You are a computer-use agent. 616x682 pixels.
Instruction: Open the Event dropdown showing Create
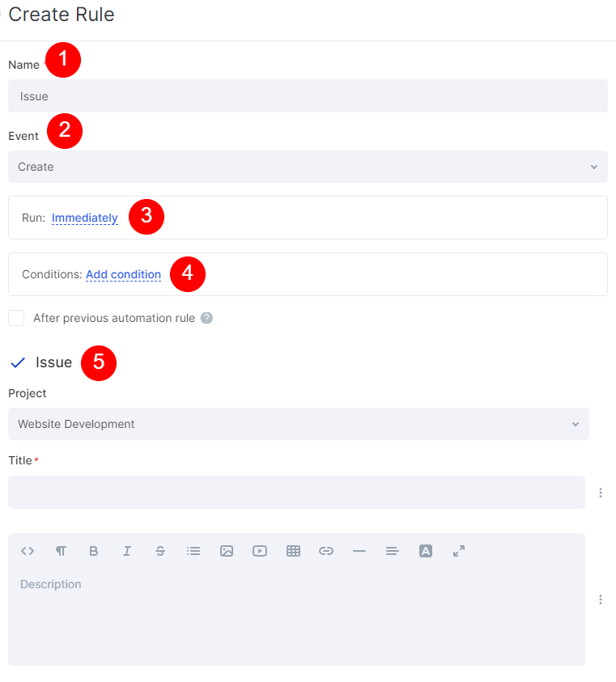[308, 167]
